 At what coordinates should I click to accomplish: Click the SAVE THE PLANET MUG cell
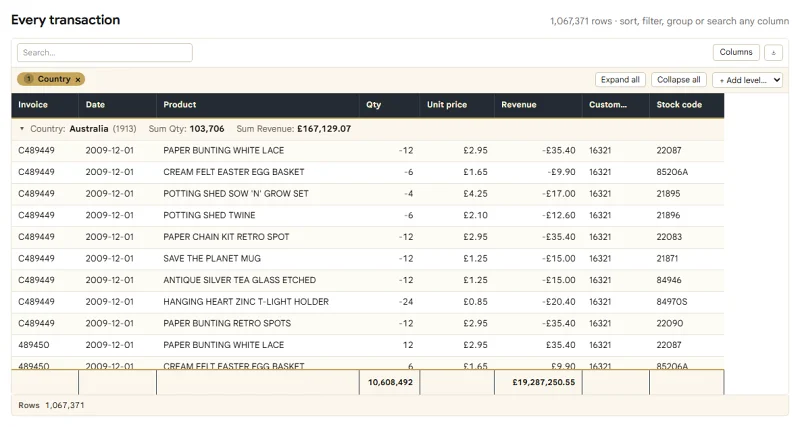tap(258, 259)
